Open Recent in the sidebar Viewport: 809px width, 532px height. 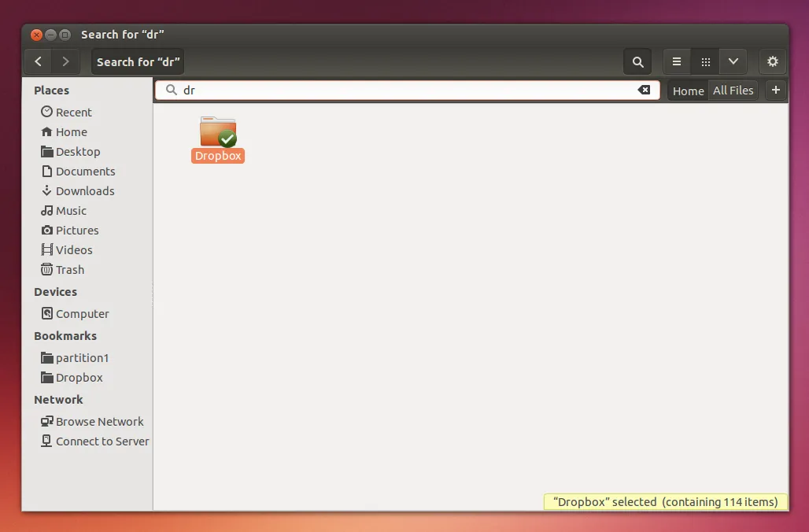point(73,113)
